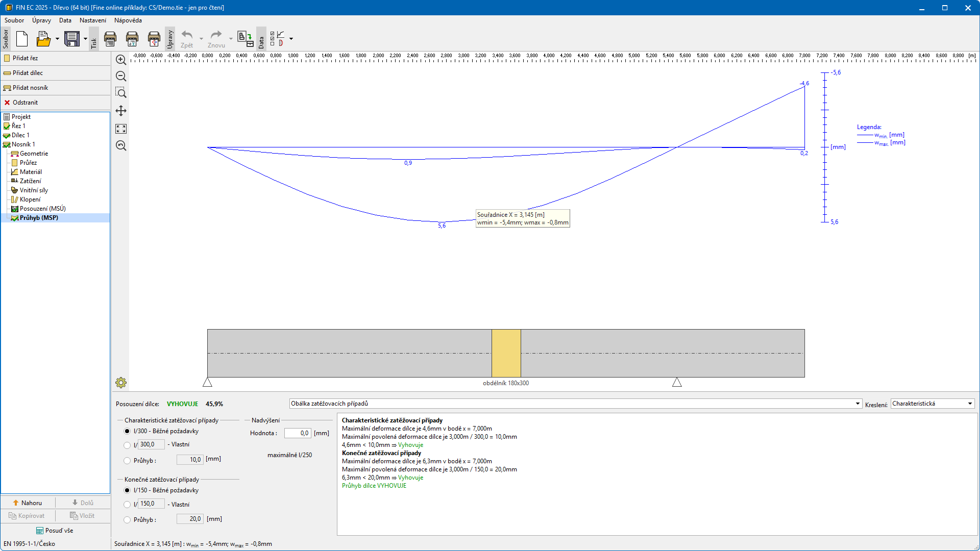Screen dimensions: 980x551
Task: Select Průhyb radio under Konečné případy
Action: [x=127, y=520]
